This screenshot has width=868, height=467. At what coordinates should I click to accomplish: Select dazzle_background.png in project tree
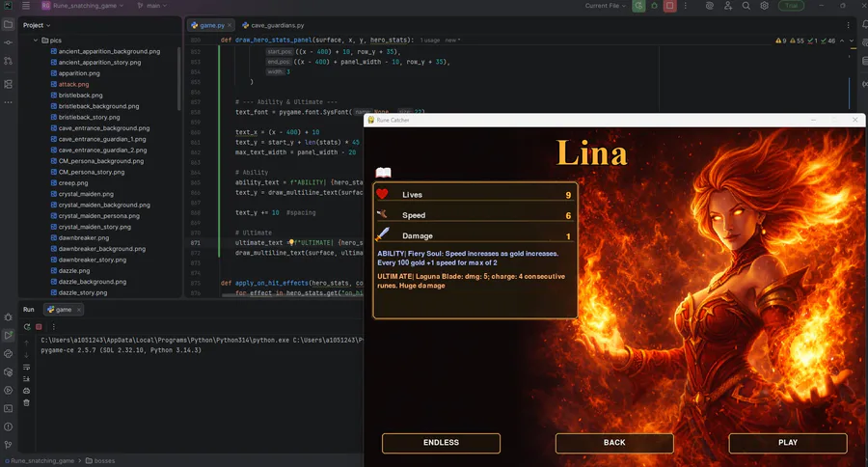coord(93,282)
